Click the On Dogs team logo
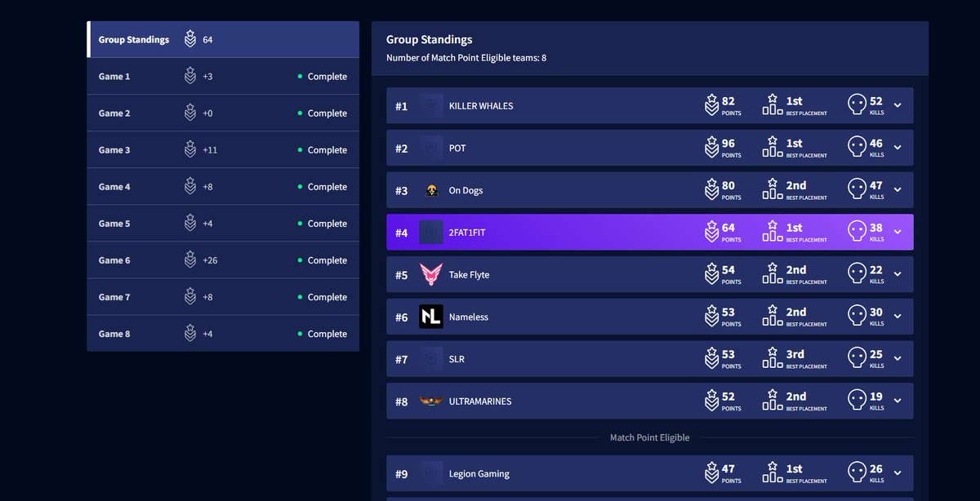The height and width of the screenshot is (501, 980). pyautogui.click(x=431, y=191)
